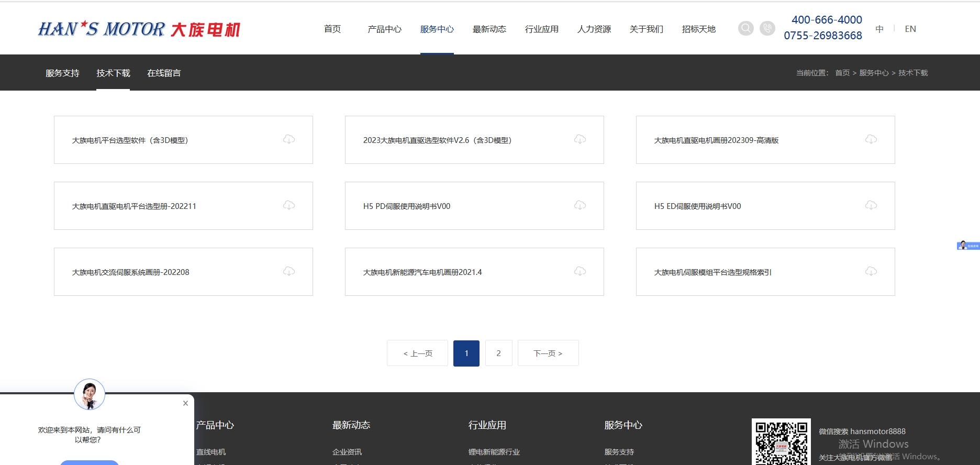Image resolution: width=980 pixels, height=465 pixels.
Task: Open 大族电机平台选型软件（含3D模型）title
Action: (x=130, y=140)
